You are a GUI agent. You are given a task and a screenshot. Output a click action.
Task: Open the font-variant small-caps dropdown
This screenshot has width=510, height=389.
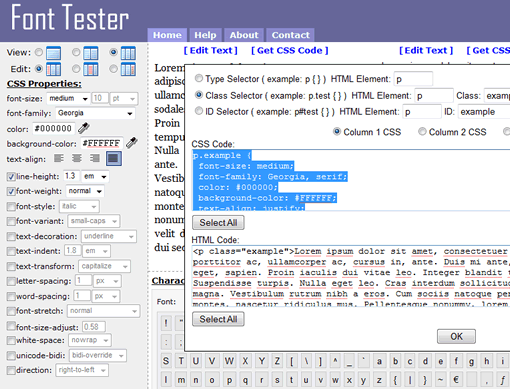(x=94, y=221)
